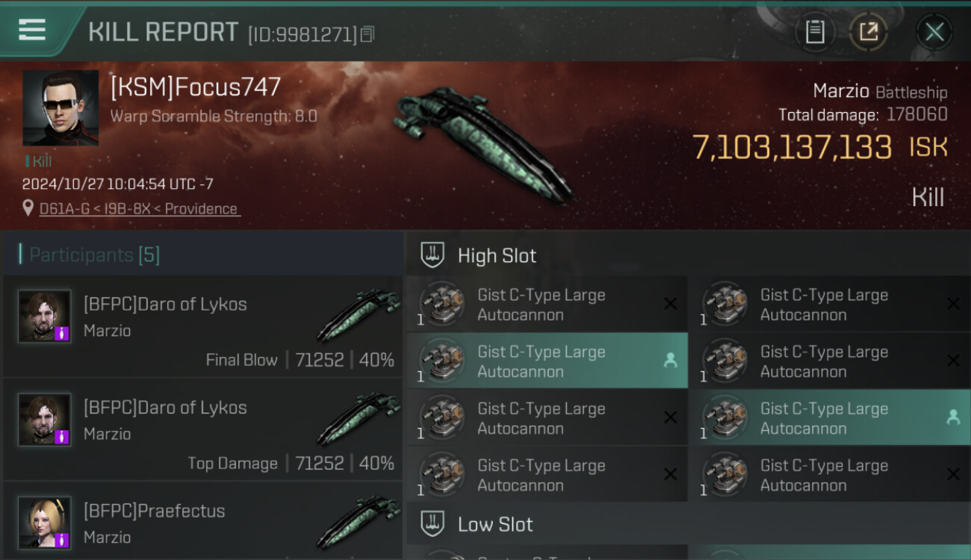The image size is (971, 560).
Task: Click the top-right autocannon's X status mark
Action: (953, 304)
